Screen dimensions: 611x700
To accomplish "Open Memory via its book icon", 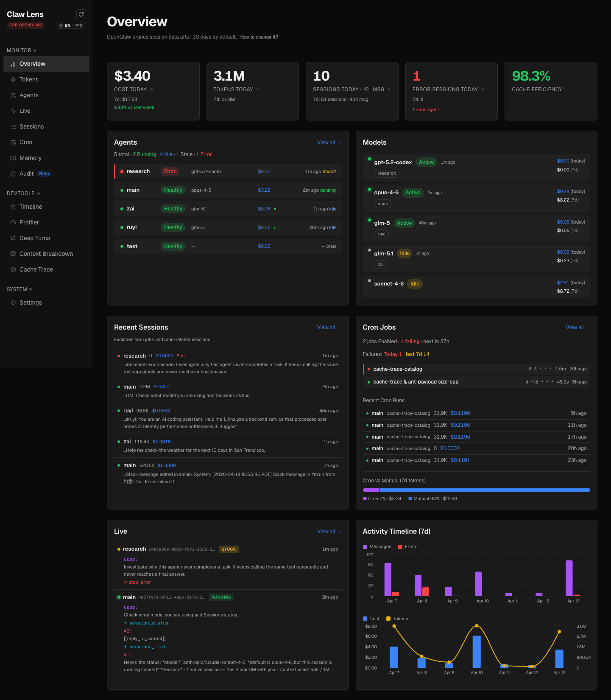I will tap(13, 158).
